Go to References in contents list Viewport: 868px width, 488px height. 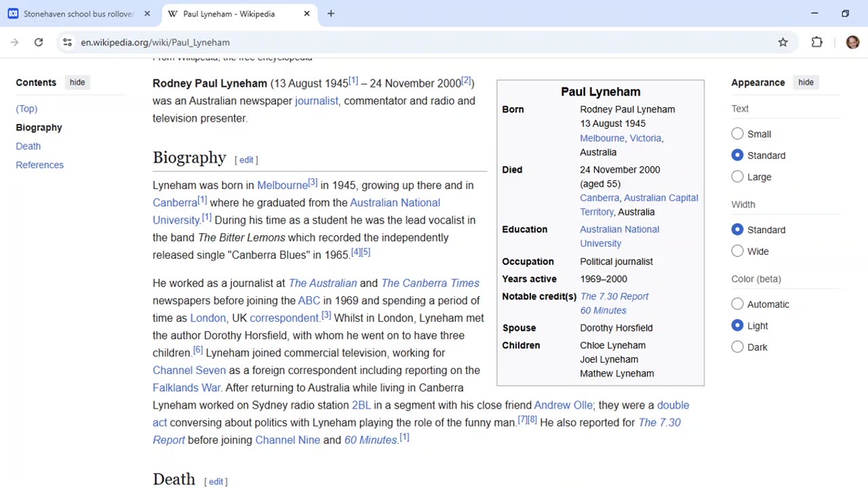39,165
